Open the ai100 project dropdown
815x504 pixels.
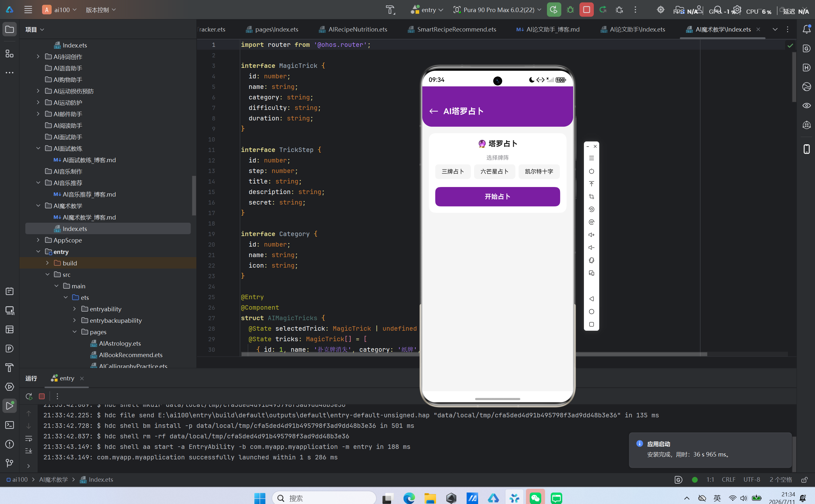coord(60,10)
